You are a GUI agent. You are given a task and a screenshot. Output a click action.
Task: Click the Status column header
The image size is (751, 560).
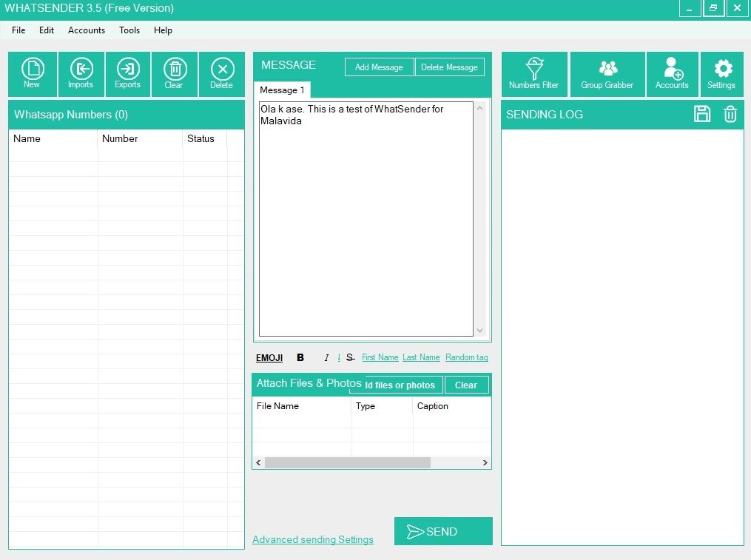205,138
